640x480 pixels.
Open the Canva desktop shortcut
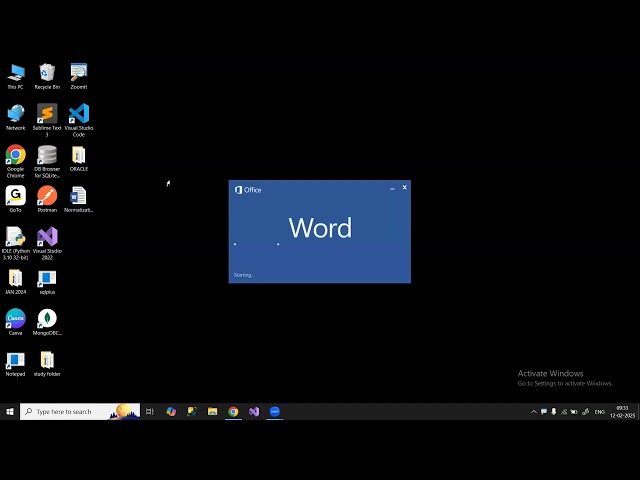tap(16, 322)
